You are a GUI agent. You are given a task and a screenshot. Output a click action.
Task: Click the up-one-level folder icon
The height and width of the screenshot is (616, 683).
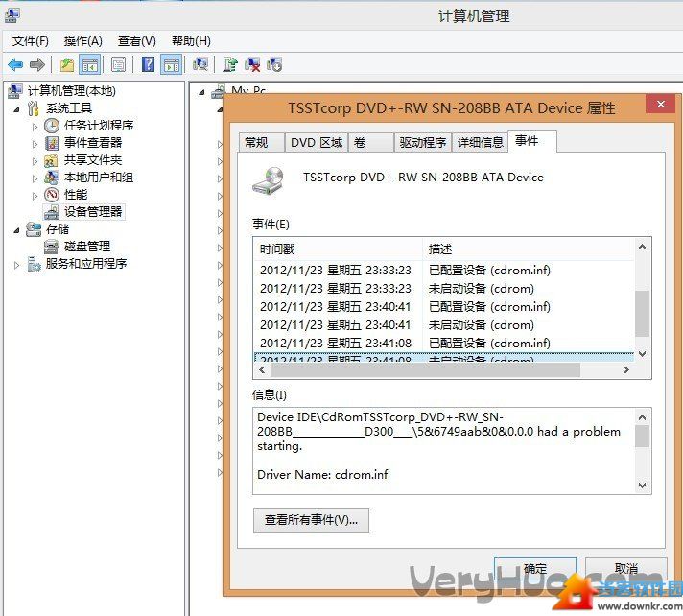(66, 65)
